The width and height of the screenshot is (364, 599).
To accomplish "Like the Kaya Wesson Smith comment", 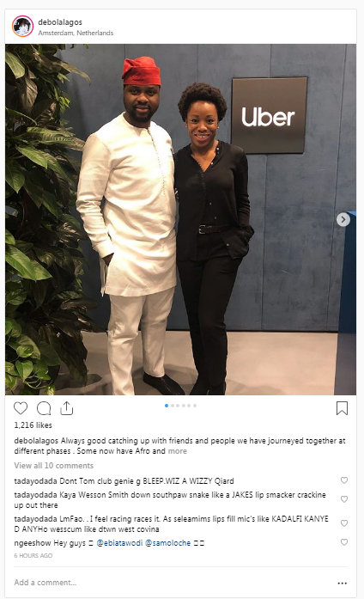I will (344, 499).
